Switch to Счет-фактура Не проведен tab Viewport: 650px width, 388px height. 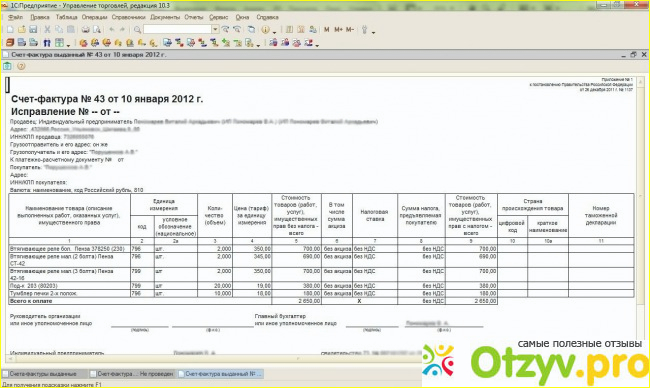(132, 374)
